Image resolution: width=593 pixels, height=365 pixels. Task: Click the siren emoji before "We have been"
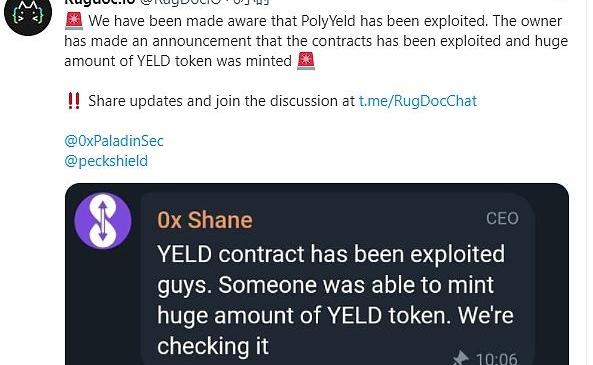tap(74, 21)
